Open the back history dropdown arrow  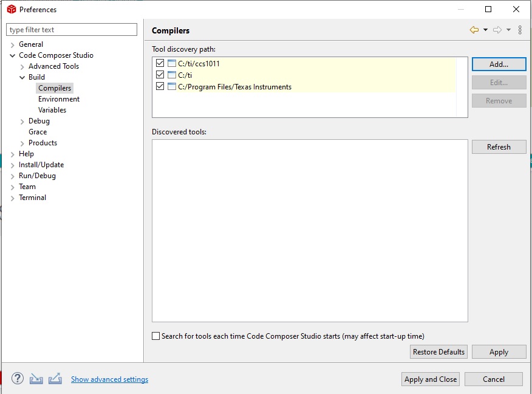(x=486, y=30)
